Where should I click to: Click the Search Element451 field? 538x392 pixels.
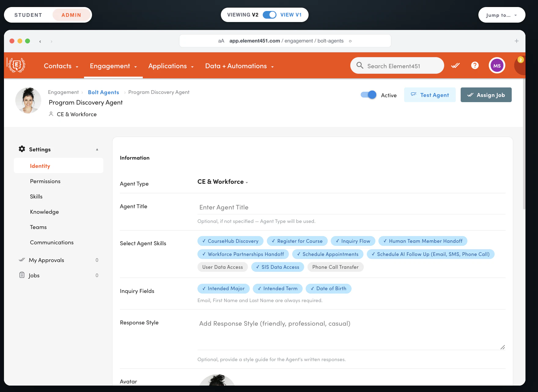point(397,65)
